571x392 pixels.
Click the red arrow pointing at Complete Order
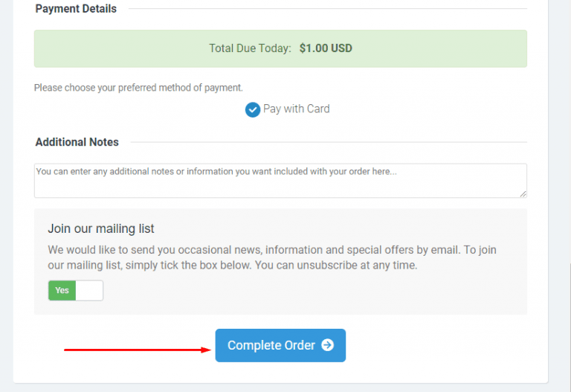coord(138,350)
